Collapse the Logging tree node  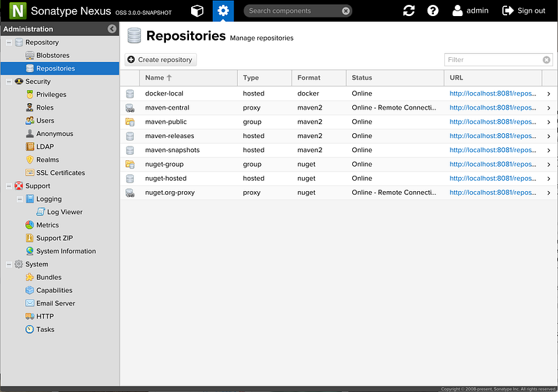pyautogui.click(x=20, y=199)
